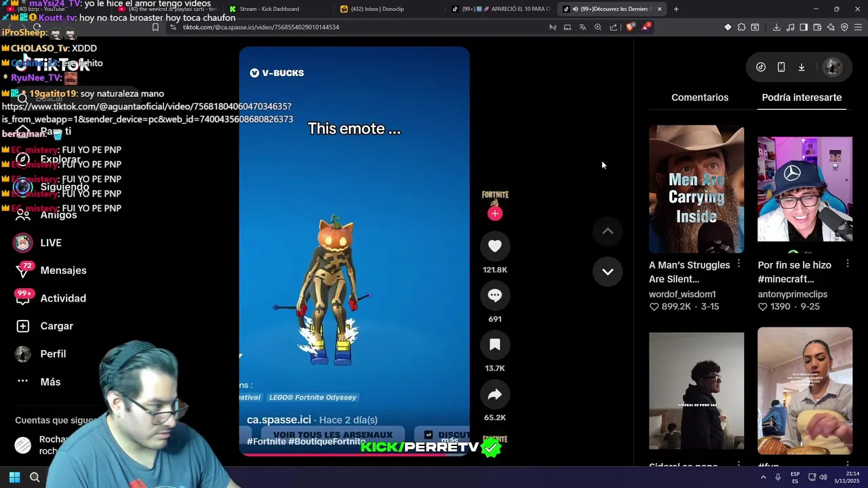Switch to the Podría interesarte tab
Image resolution: width=868 pixels, height=488 pixels.
pos(802,98)
